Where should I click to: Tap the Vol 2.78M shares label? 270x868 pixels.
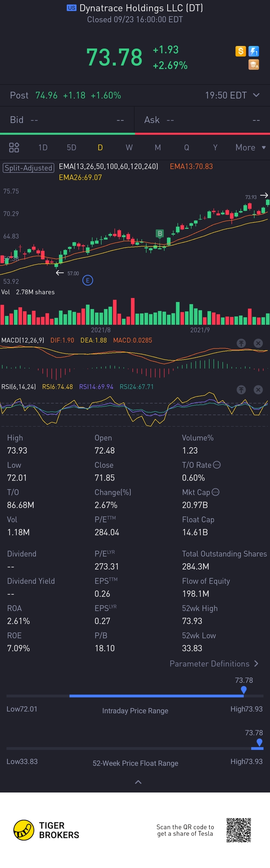point(28,292)
